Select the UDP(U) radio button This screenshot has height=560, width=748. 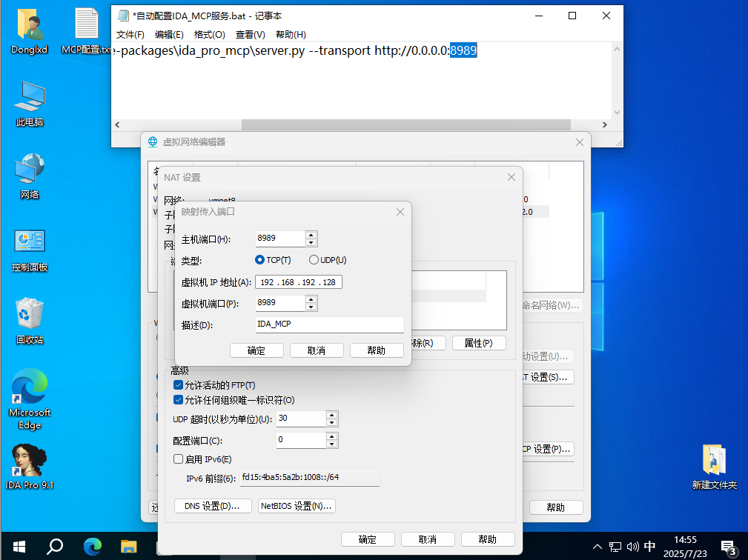coord(314,260)
